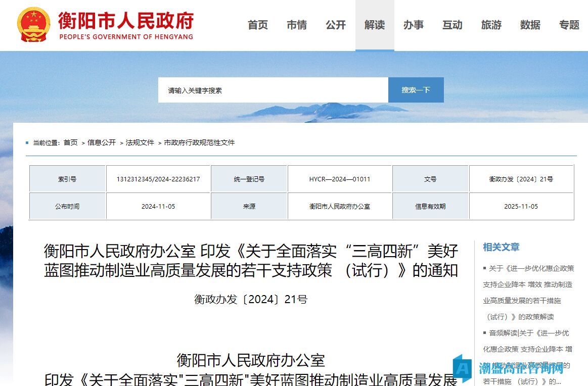Navigate to the 互动 section
588x386 pixels.
click(453, 25)
